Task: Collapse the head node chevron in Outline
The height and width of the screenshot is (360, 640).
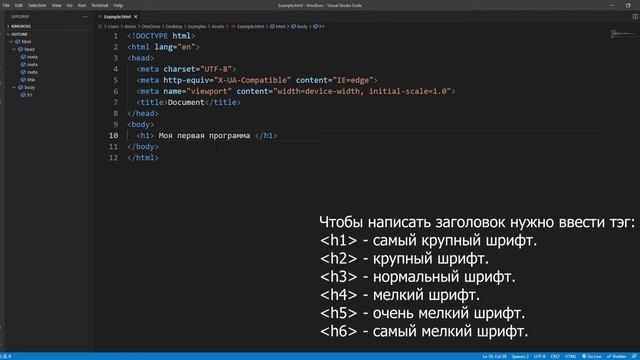Action: 14,49
